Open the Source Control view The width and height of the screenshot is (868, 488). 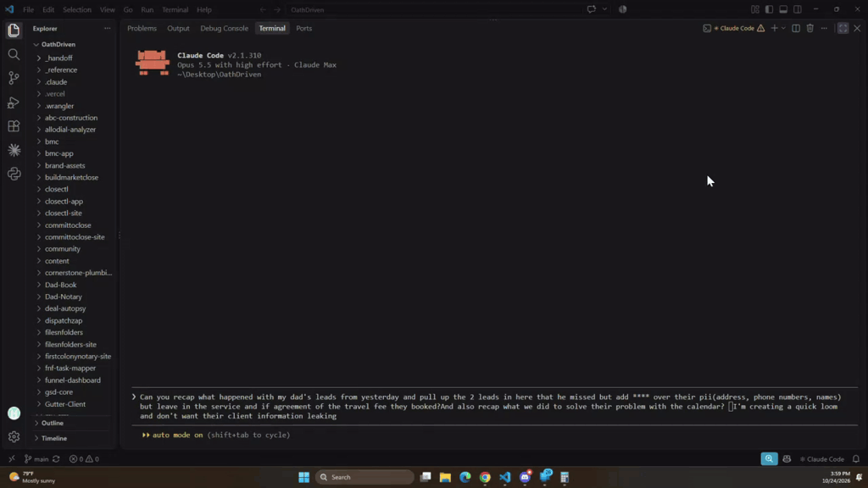click(14, 78)
